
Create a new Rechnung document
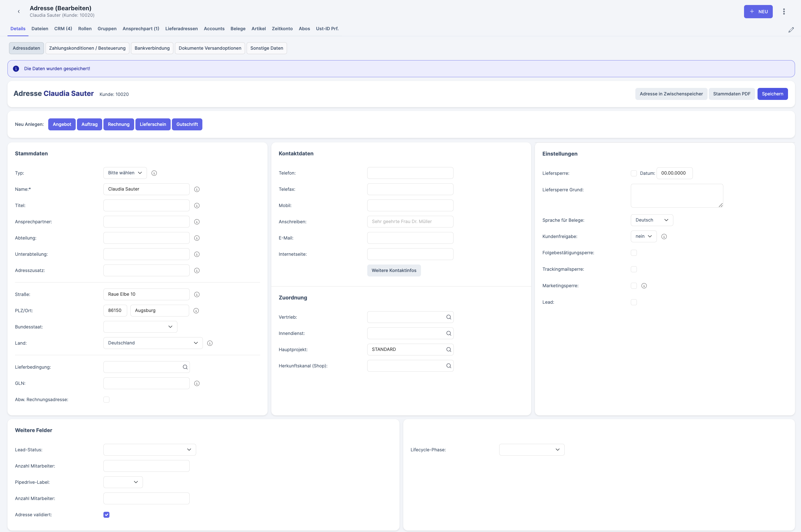pyautogui.click(x=118, y=124)
